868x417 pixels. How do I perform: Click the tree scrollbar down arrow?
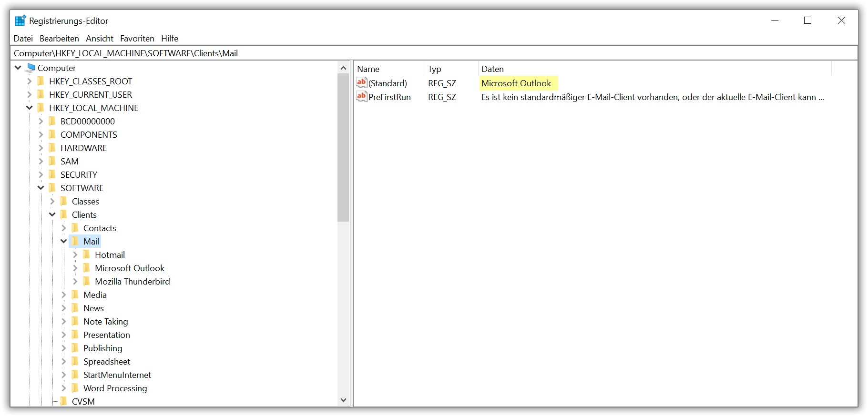[343, 400]
